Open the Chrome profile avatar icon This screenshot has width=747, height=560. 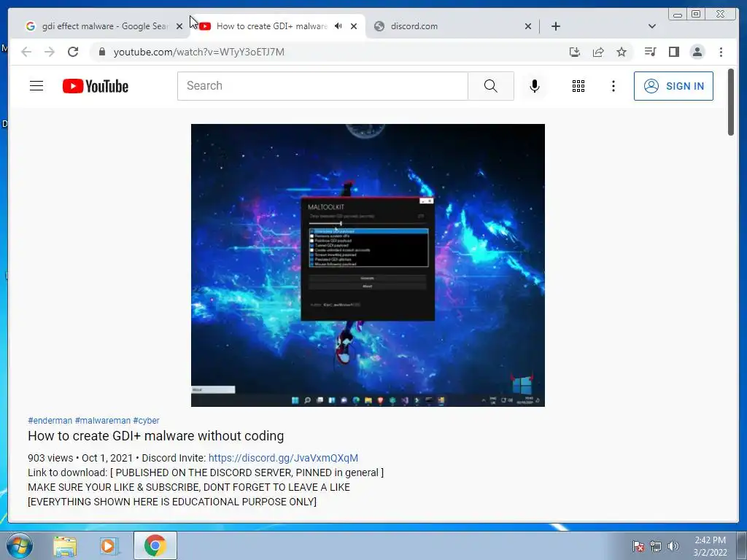(x=697, y=52)
